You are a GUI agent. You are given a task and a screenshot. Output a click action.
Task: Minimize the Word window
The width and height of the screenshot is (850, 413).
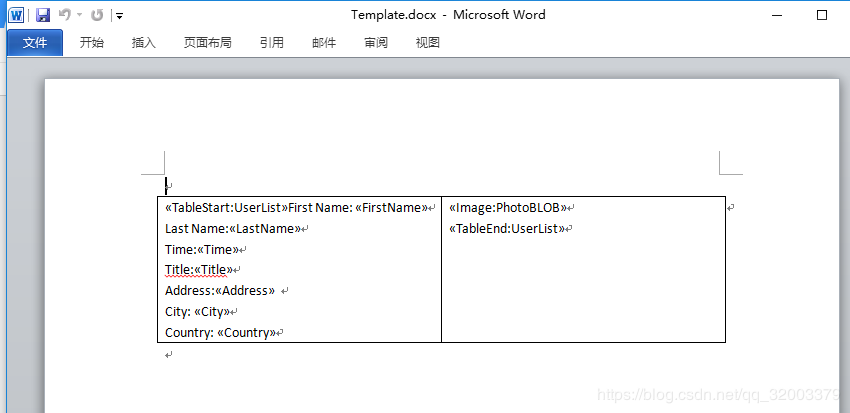point(778,15)
